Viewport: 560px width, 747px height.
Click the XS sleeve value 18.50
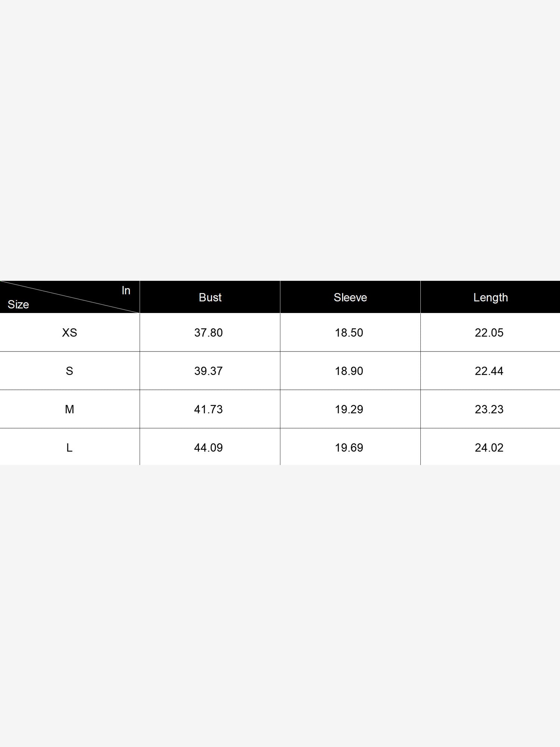click(349, 332)
